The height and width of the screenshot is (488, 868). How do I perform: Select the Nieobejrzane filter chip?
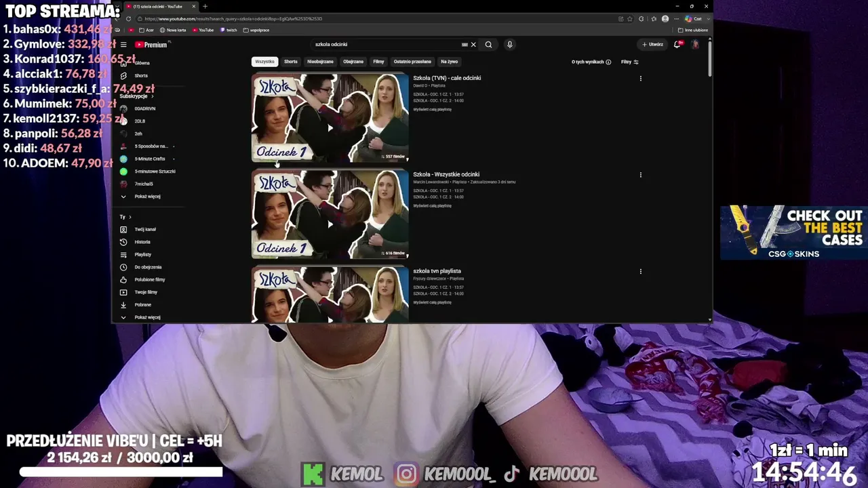[320, 62]
